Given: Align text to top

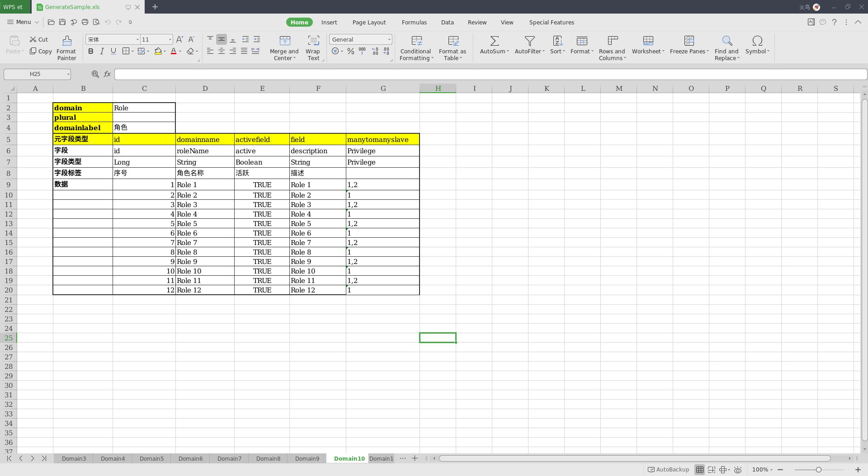Looking at the screenshot, I should click(210, 39).
